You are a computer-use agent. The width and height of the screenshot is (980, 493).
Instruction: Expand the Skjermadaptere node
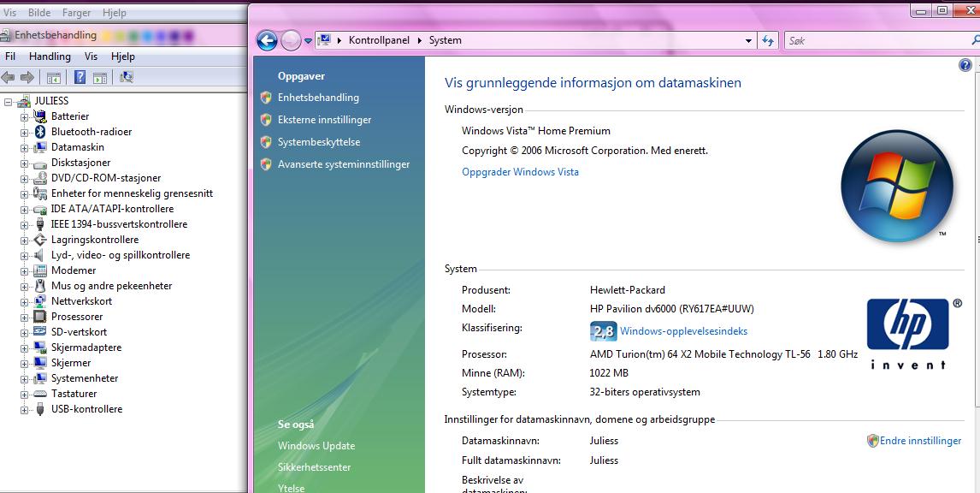(x=24, y=348)
